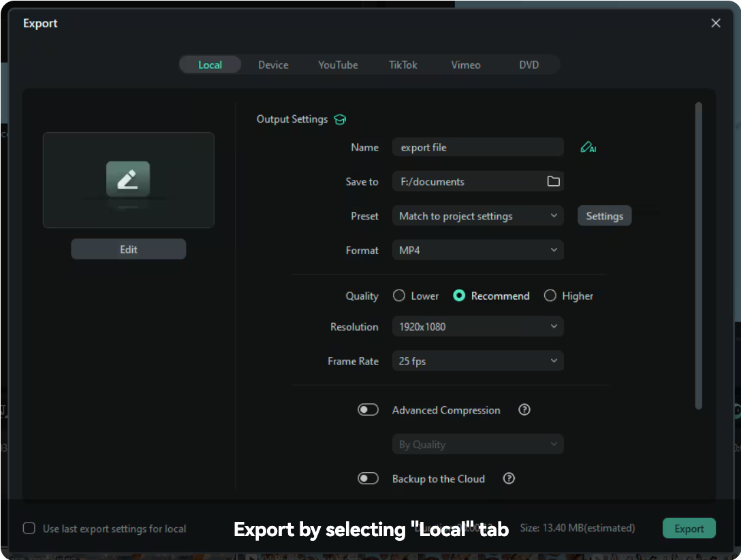Open the By Quality compression dropdown
Image resolution: width=741 pixels, height=560 pixels.
coord(477,444)
